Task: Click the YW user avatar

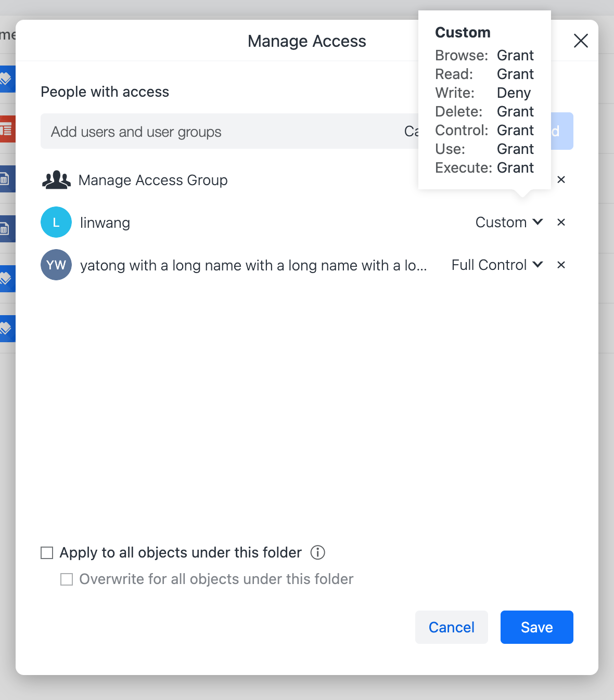Action: tap(56, 265)
